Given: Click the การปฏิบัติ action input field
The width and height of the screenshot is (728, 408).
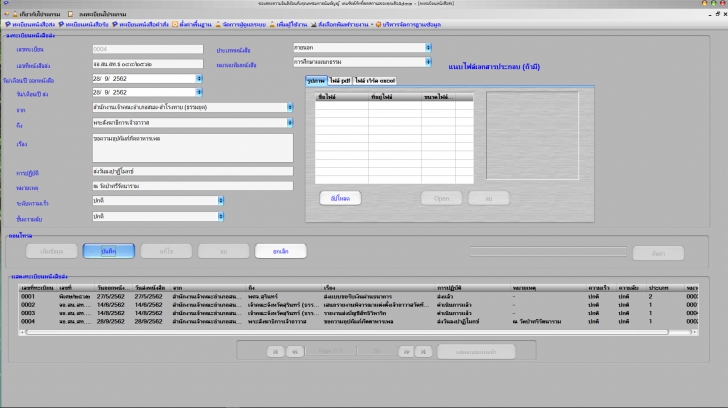Looking at the screenshot, I should (x=193, y=171).
